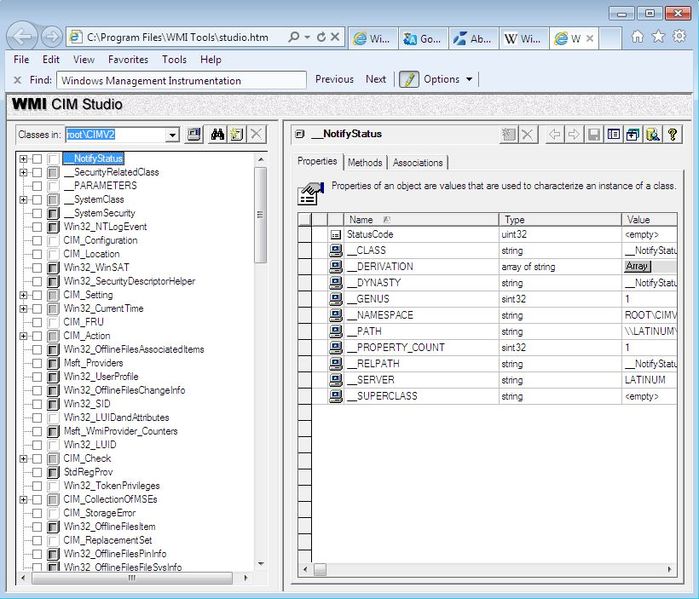Open the Tools menu
Viewport: 699px width, 599px height.
[x=174, y=59]
